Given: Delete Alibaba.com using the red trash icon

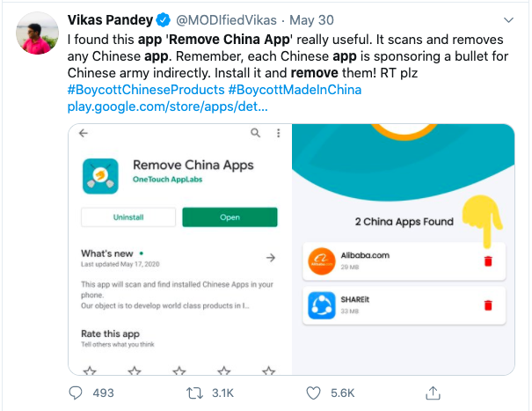Looking at the screenshot, I should pyautogui.click(x=489, y=261).
